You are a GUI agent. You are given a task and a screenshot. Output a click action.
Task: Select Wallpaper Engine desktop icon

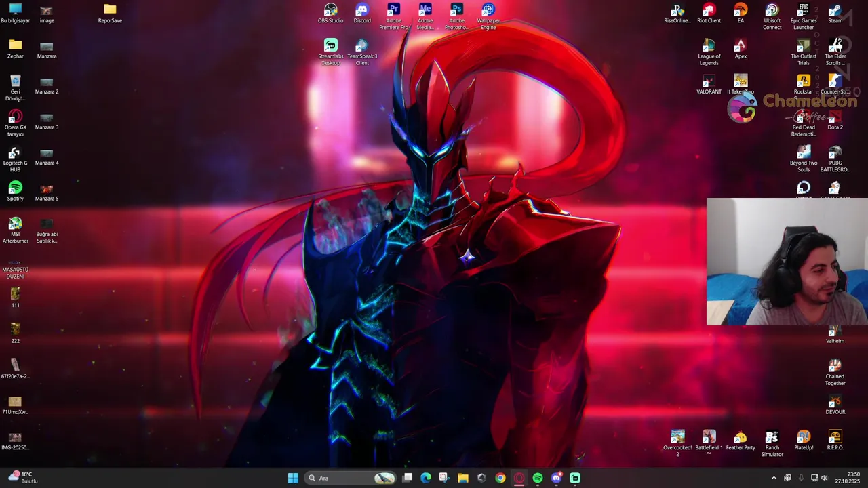click(x=488, y=16)
